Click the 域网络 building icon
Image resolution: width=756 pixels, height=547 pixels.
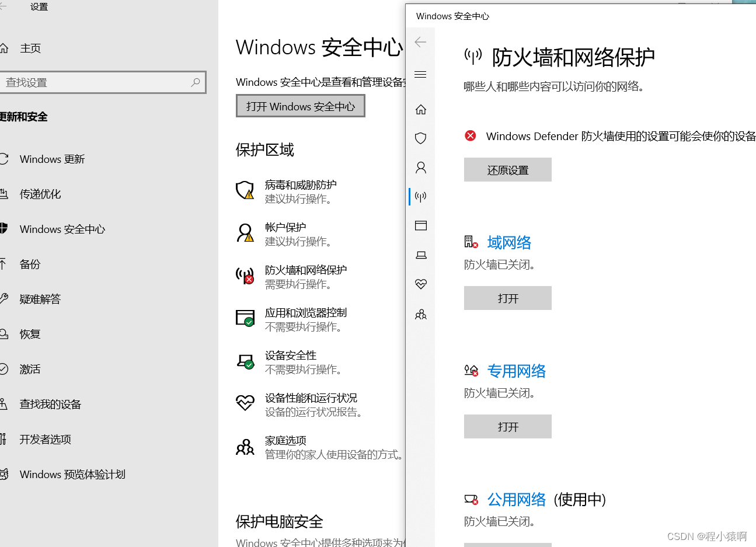click(x=471, y=242)
